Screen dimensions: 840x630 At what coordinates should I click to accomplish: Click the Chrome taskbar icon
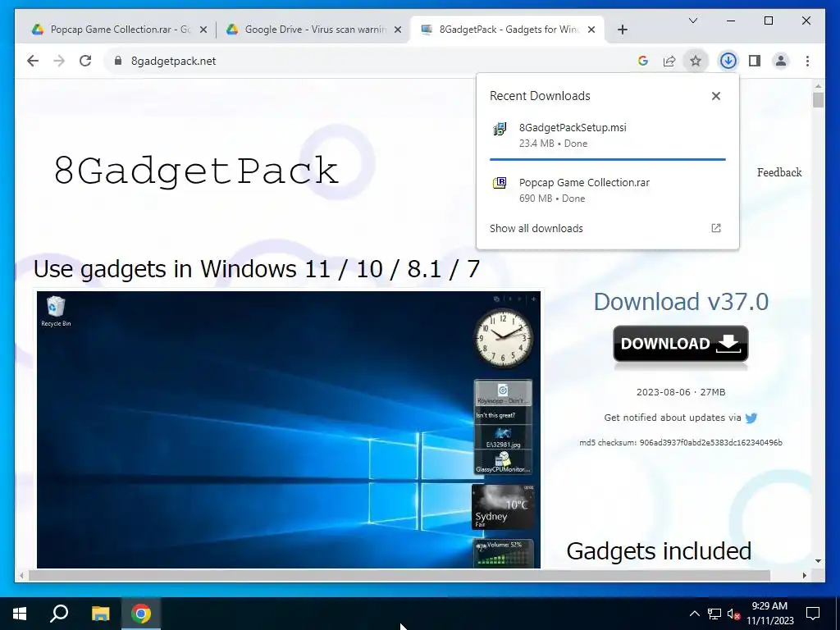tap(141, 614)
